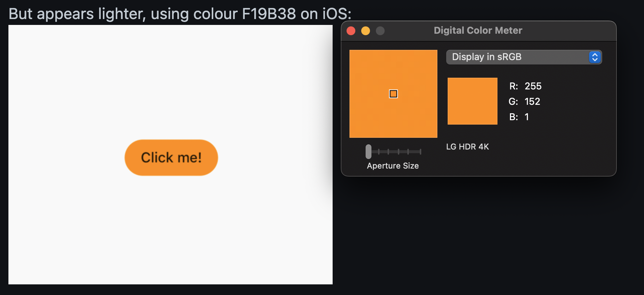The height and width of the screenshot is (295, 644).
Task: Click the yellow minimize button
Action: [366, 31]
